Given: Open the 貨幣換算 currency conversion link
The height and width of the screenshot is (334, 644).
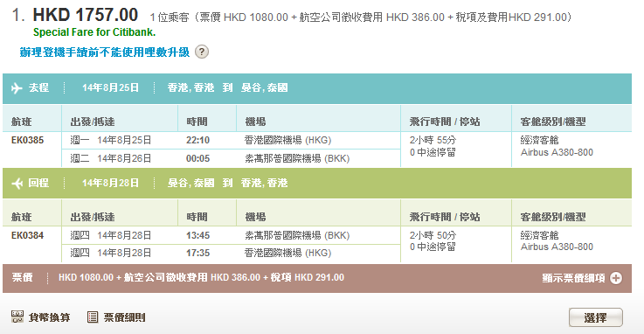Looking at the screenshot, I should point(49,317).
